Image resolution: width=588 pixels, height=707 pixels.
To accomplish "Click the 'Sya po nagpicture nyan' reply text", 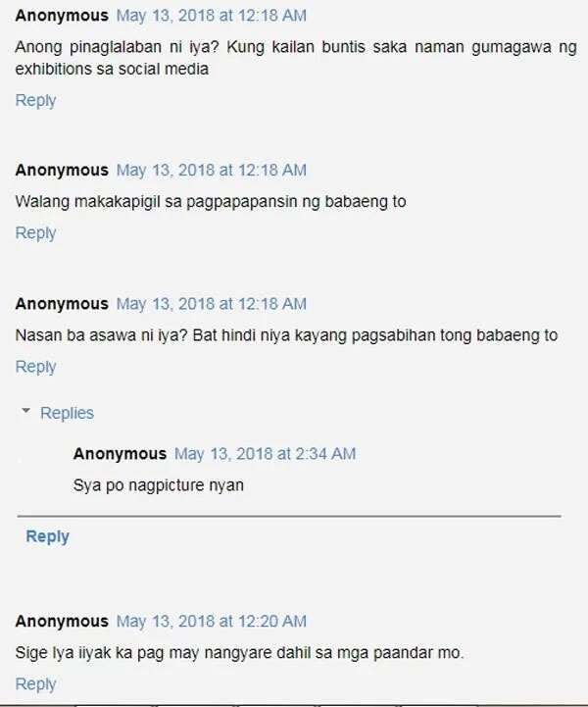I will click(x=159, y=485).
